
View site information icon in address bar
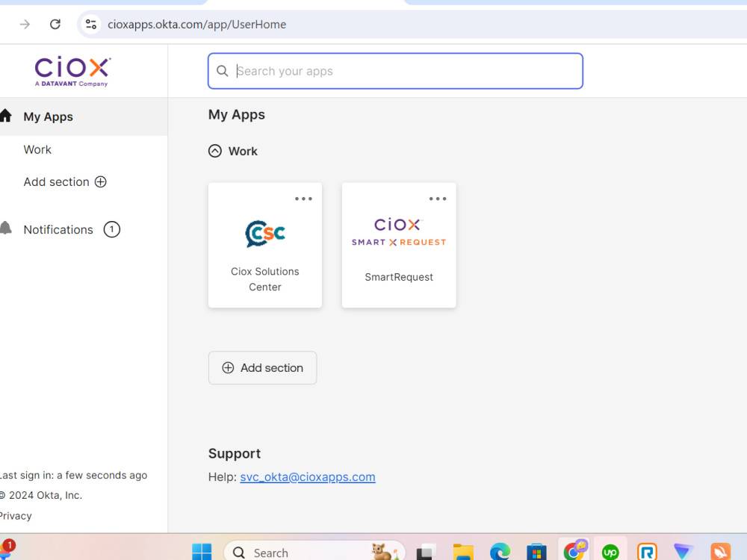pyautogui.click(x=90, y=25)
